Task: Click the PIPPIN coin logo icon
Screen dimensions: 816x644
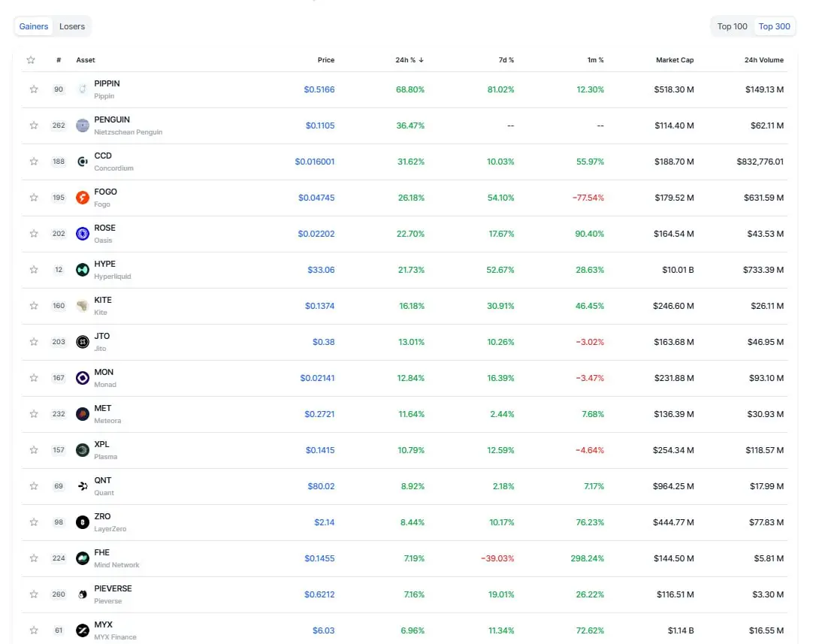Action: click(82, 89)
